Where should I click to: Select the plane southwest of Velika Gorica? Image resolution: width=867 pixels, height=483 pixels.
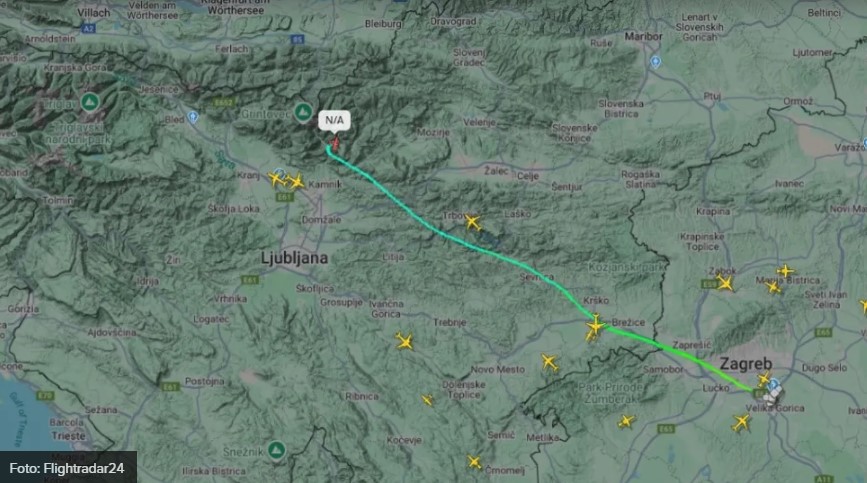pos(740,423)
